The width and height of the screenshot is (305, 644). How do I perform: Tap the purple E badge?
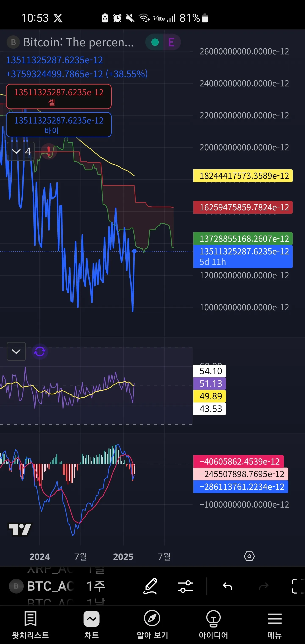[x=172, y=42]
